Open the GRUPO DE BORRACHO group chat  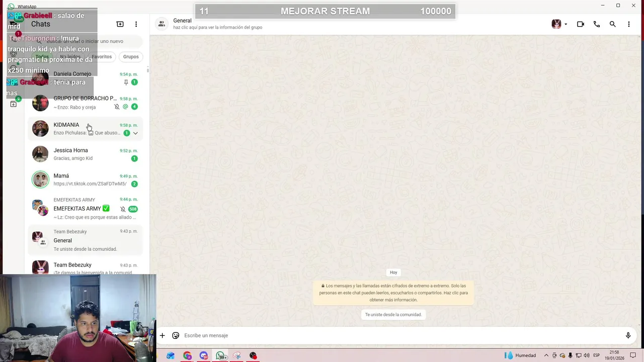click(x=86, y=103)
